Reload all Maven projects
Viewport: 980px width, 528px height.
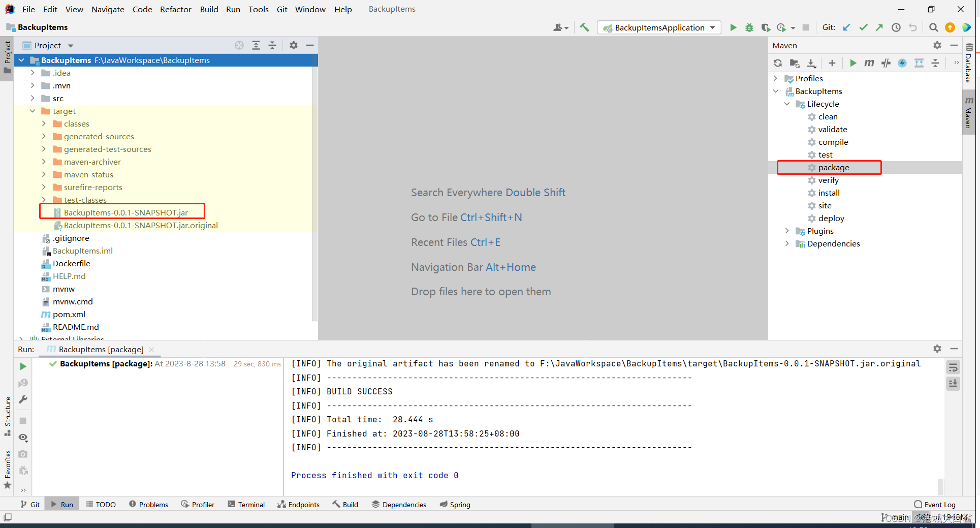click(x=778, y=63)
